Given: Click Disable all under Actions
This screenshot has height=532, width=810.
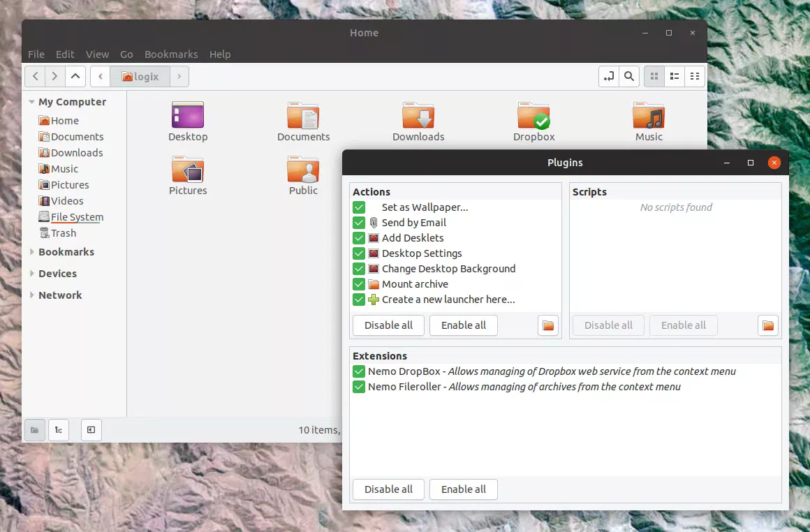Looking at the screenshot, I should coord(388,325).
